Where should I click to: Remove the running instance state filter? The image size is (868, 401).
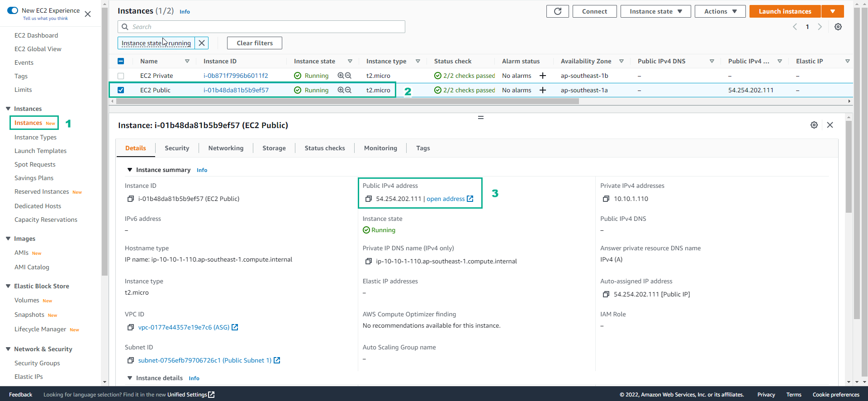click(x=202, y=43)
